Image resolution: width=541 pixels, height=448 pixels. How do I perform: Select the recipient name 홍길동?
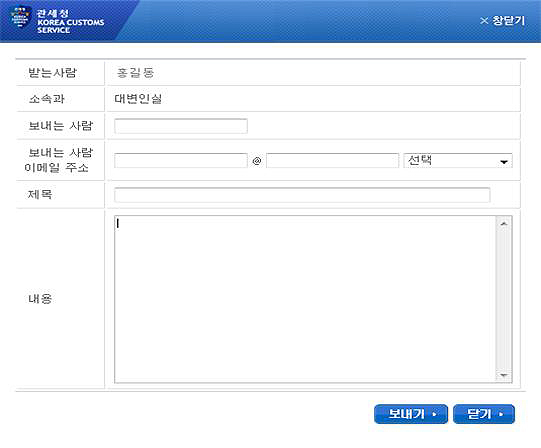135,73
